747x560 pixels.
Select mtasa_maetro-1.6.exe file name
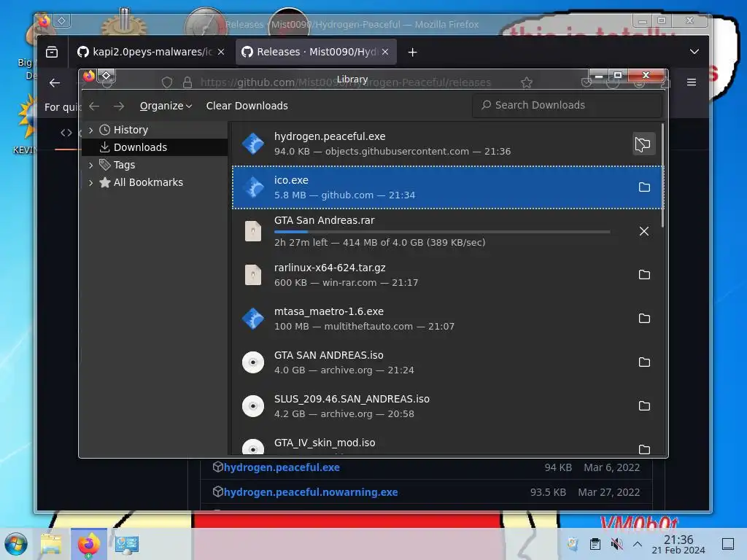[329, 311]
